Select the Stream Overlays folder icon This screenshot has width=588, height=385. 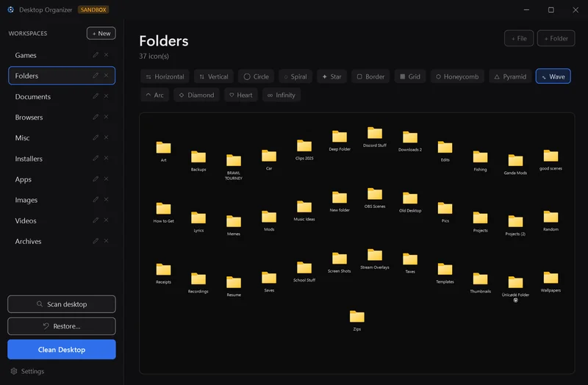click(x=375, y=255)
